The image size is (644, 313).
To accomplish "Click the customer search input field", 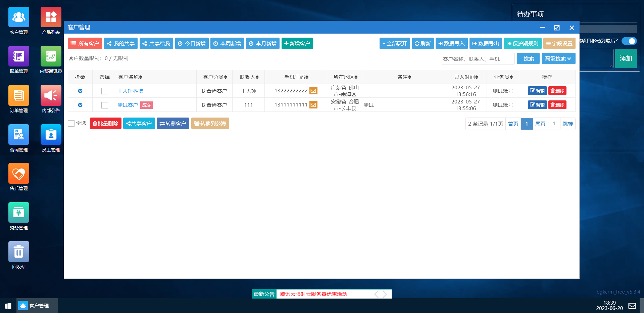I will (x=478, y=58).
